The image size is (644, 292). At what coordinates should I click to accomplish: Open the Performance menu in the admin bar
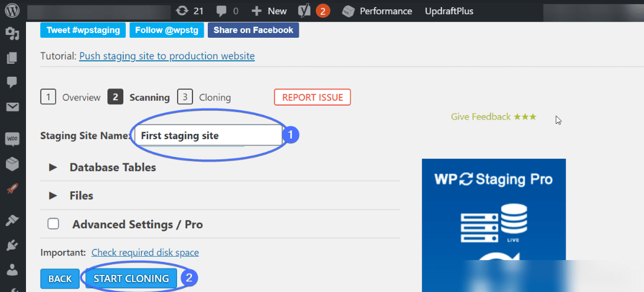coord(385,11)
